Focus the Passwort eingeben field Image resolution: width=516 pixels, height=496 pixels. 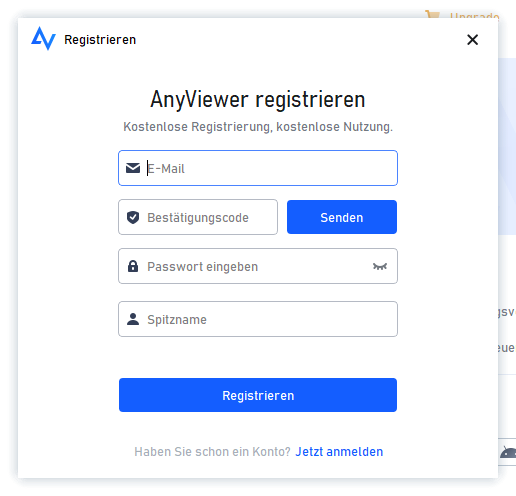[258, 266]
